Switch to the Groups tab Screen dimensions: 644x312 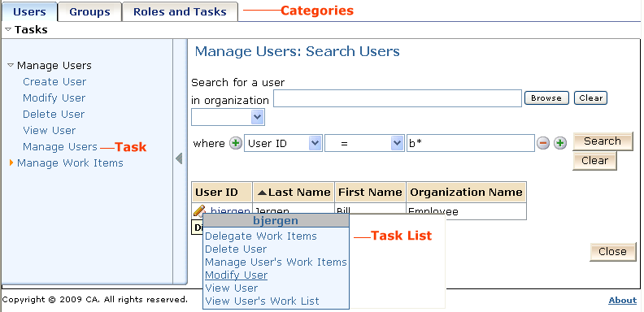point(89,12)
